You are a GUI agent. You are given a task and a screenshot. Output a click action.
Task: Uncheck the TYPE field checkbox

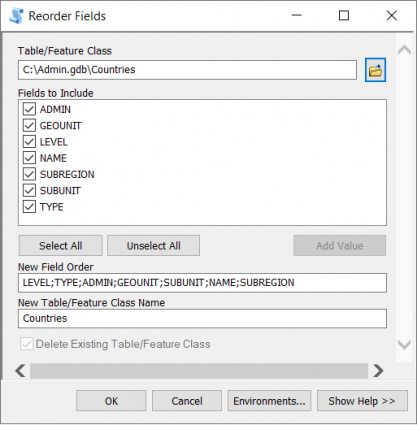click(x=29, y=207)
